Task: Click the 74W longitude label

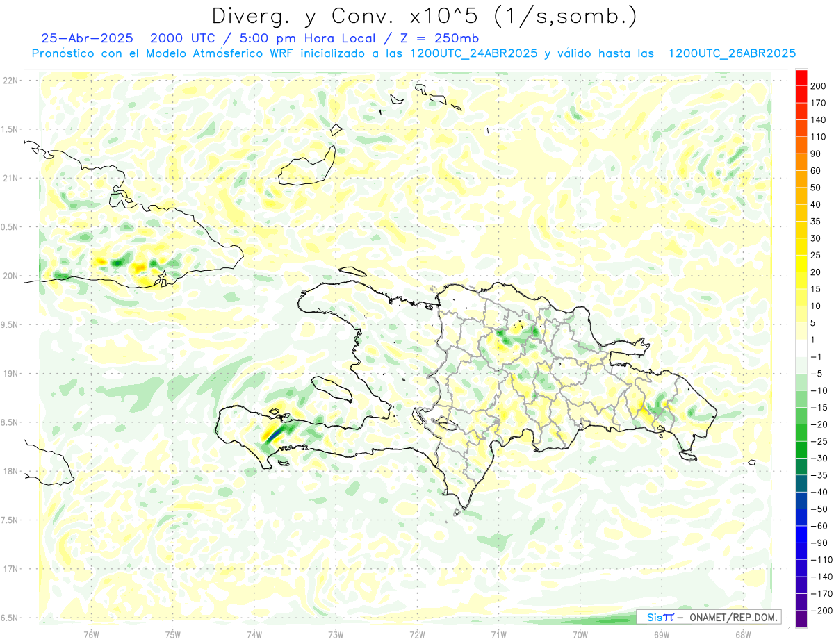Action: [x=254, y=634]
